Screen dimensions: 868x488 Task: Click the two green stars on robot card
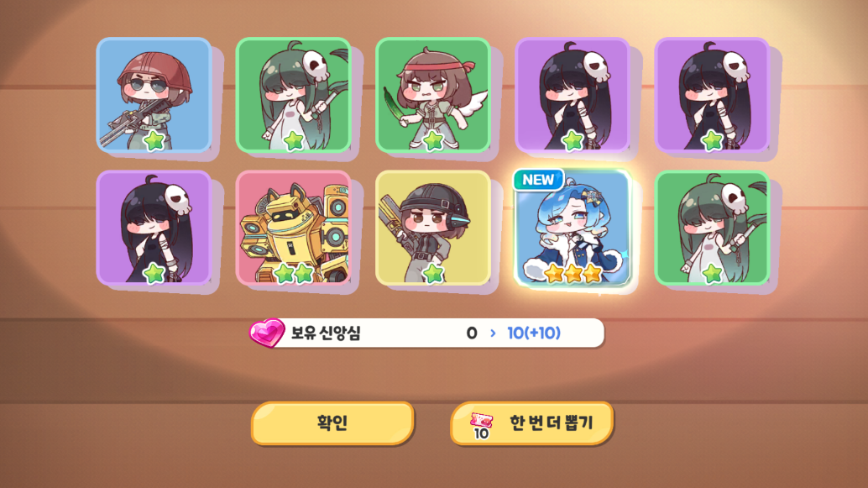pyautogui.click(x=294, y=273)
